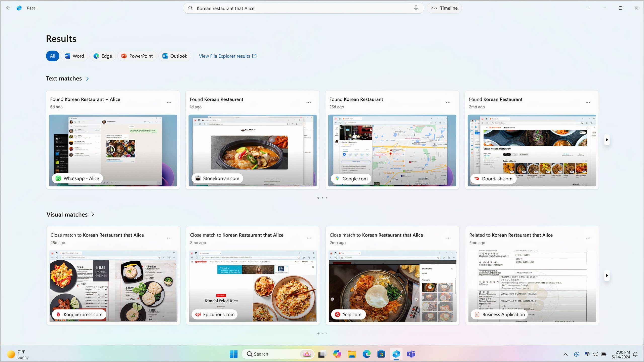Click the Stonekorean.com result thumbnail
The image size is (644, 362).
pyautogui.click(x=253, y=150)
